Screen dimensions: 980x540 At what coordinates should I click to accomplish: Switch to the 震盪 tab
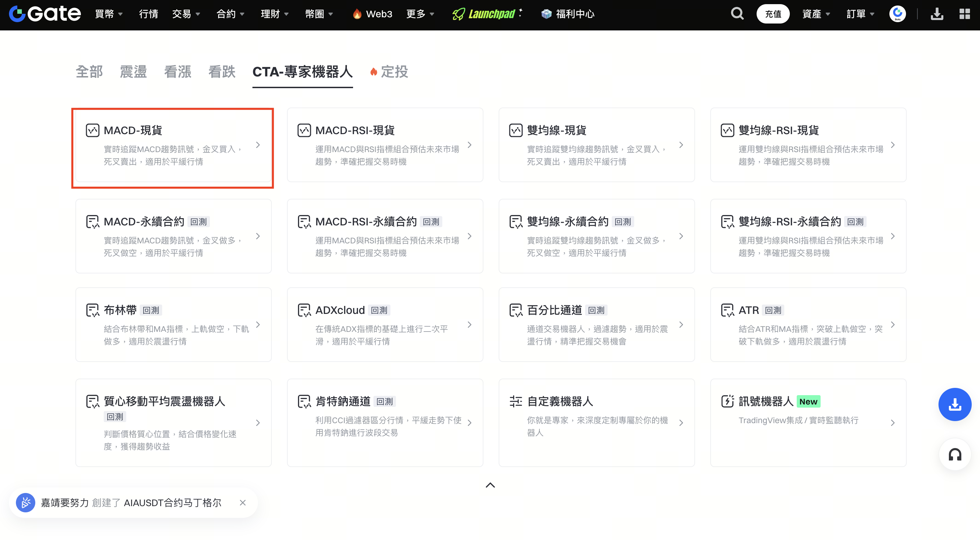(133, 72)
